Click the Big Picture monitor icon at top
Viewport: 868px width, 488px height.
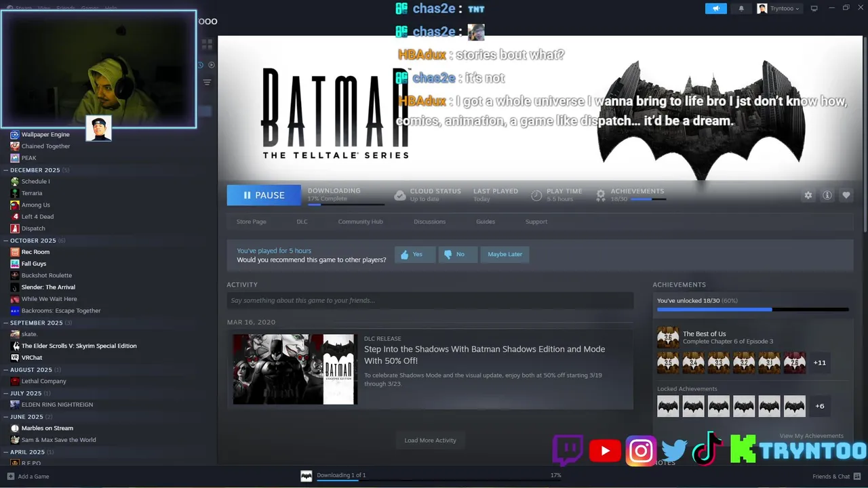click(814, 8)
